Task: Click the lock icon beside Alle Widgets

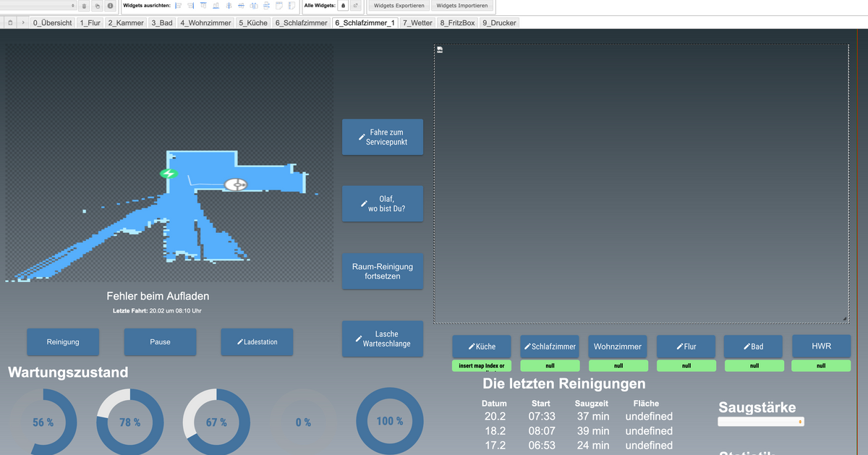Action: click(343, 6)
